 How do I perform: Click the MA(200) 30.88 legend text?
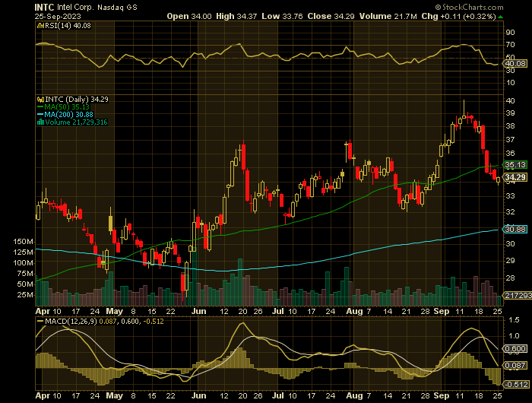point(69,115)
